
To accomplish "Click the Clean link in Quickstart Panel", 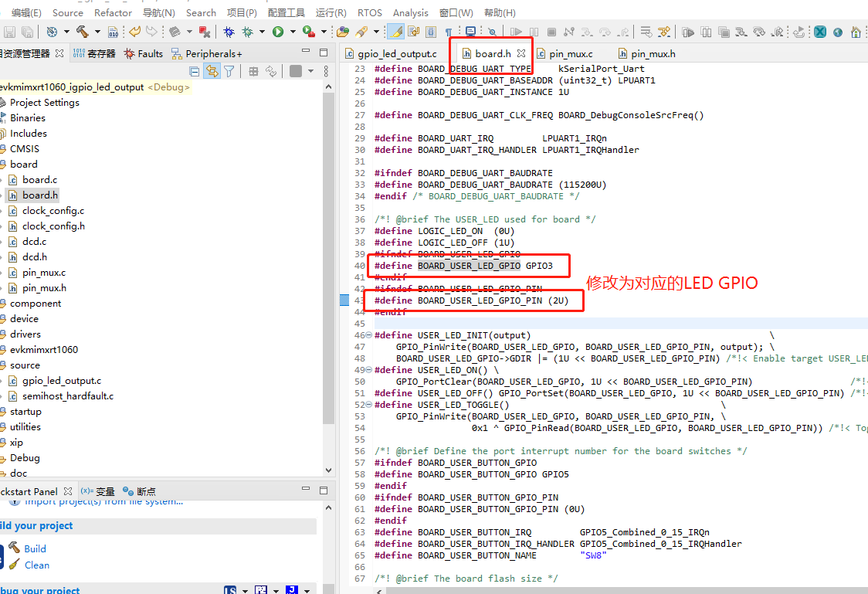I will 36,565.
